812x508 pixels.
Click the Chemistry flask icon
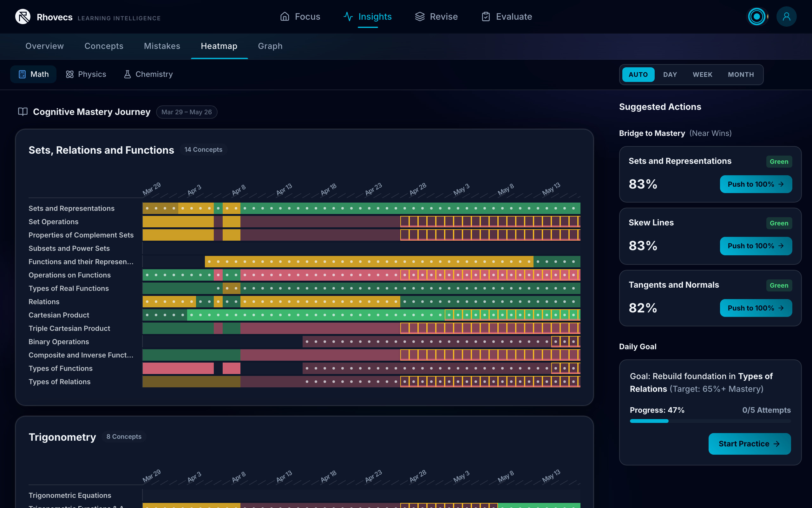pos(127,74)
